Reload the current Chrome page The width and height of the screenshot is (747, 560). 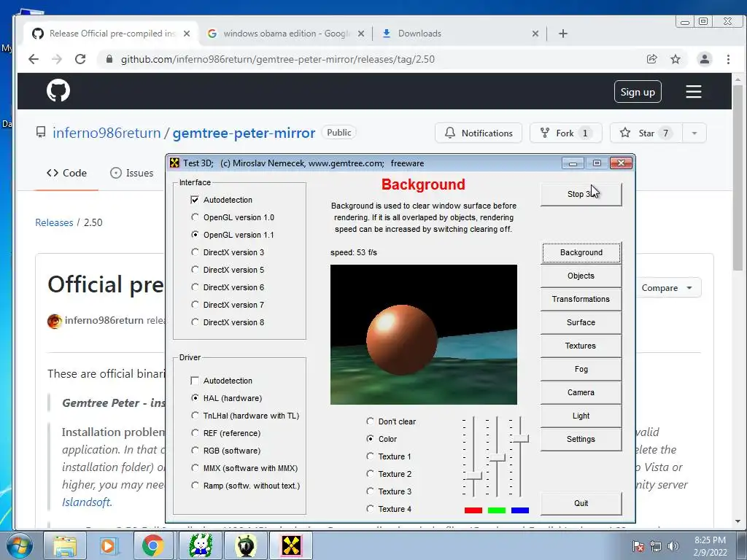point(80,59)
